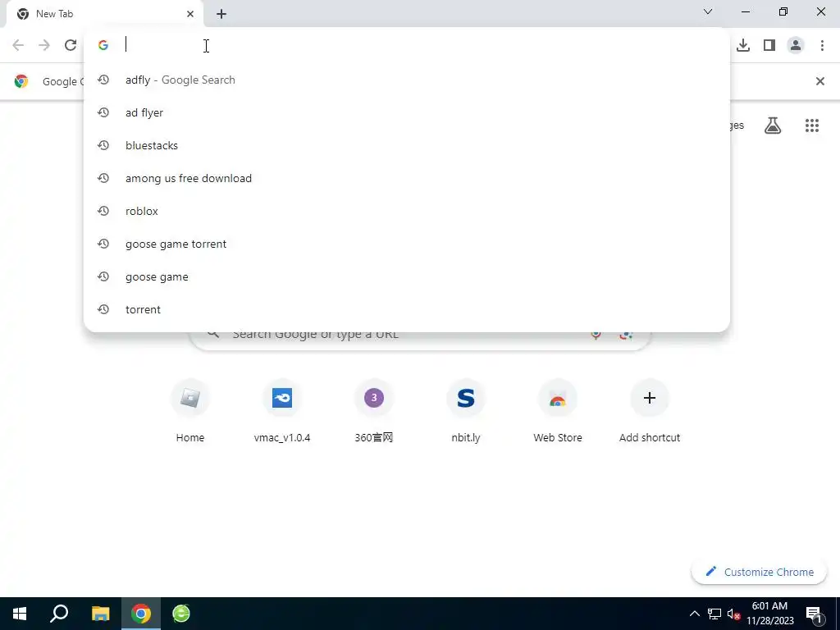Open the Chrome downloads icon
This screenshot has height=630, width=840.
[743, 45]
